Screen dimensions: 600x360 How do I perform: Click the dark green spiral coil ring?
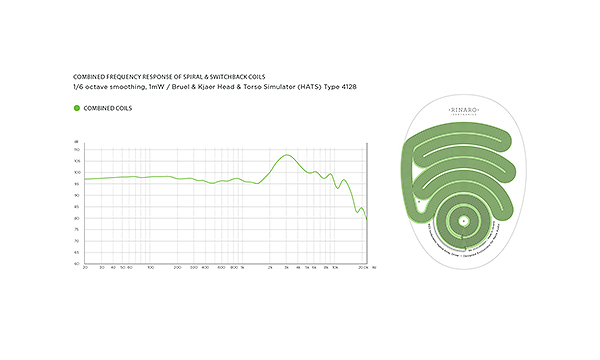pos(464,221)
